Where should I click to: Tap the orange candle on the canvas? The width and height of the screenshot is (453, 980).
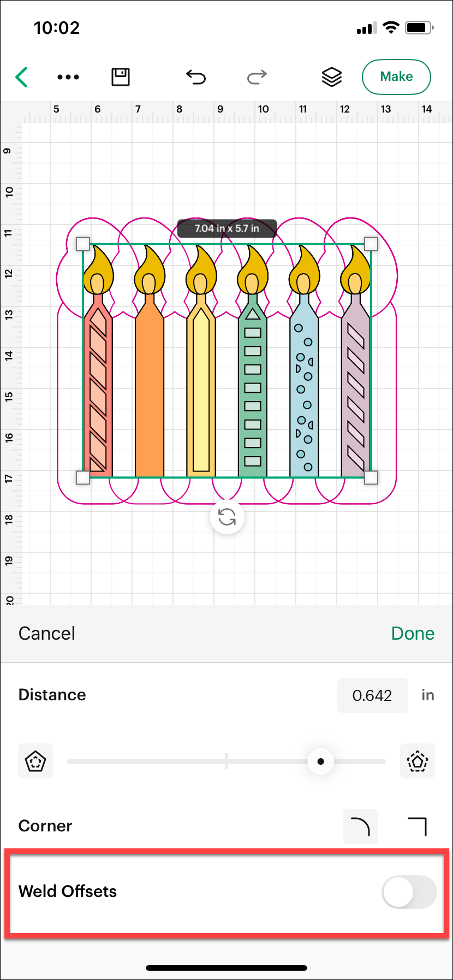149,393
